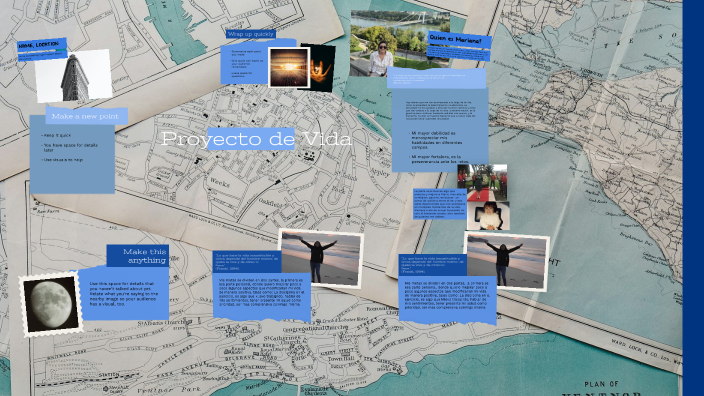Select the 'Wrap up quickly' heading
Screen dimensions: 704x396
[250, 34]
